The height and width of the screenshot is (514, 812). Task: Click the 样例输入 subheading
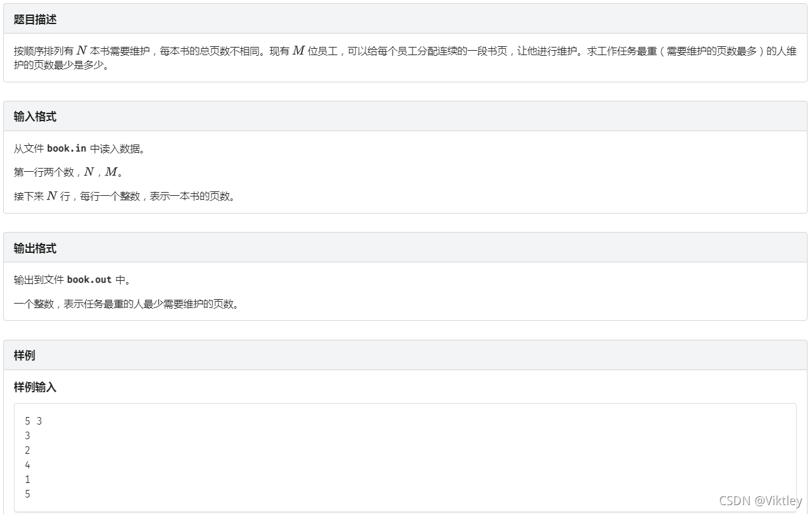point(35,387)
